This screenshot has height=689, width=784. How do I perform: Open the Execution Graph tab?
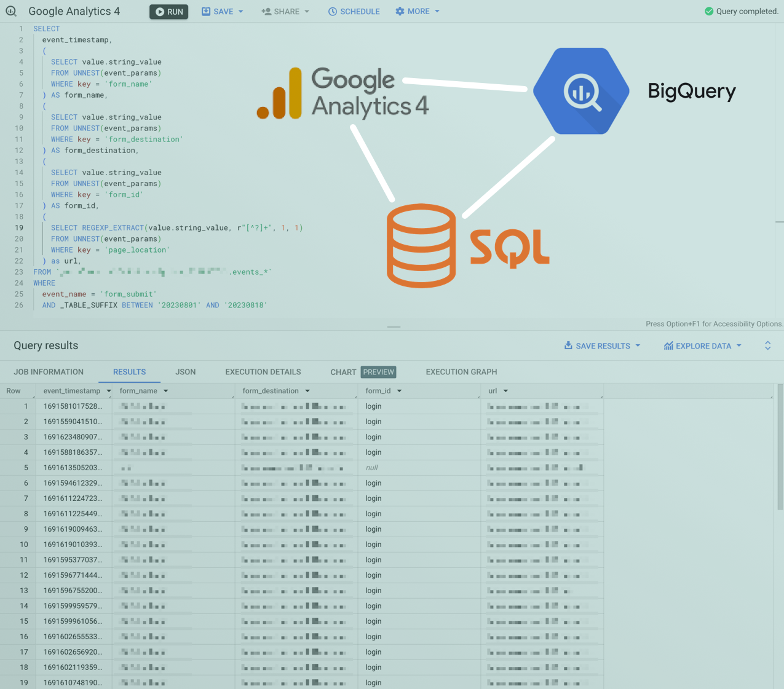[x=461, y=372]
